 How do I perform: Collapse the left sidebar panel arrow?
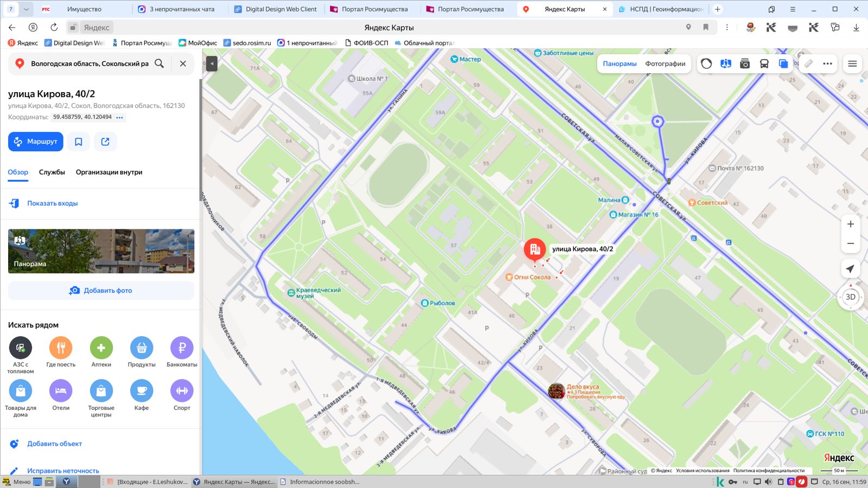[x=212, y=63]
